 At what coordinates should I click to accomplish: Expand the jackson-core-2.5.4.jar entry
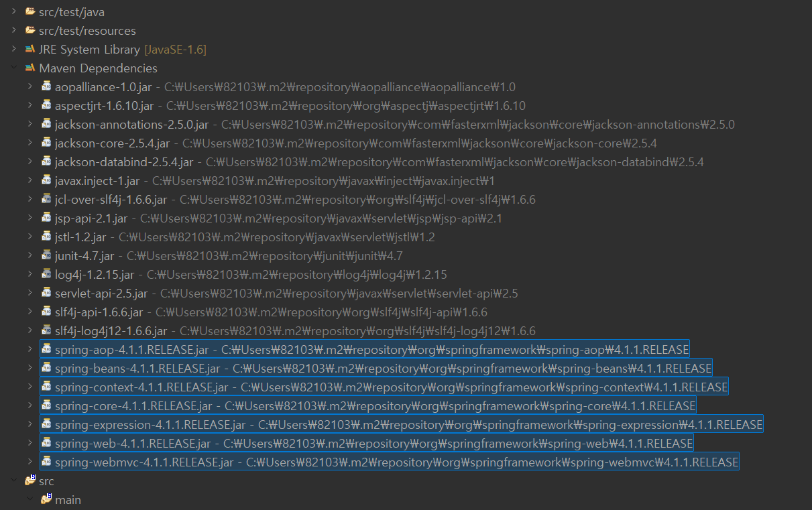[30, 143]
